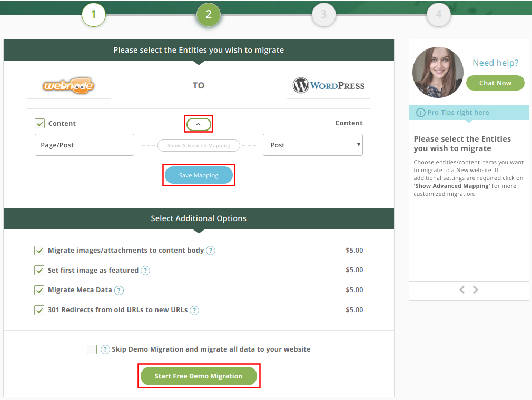Start Free Demo Migration
Image resolution: width=532 pixels, height=400 pixels.
[x=199, y=376]
